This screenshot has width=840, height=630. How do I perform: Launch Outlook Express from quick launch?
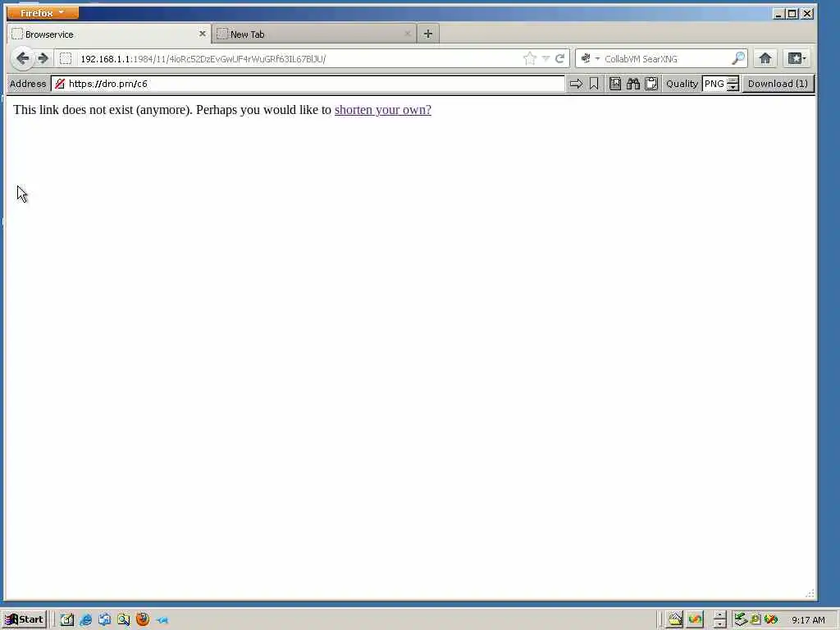tap(104, 620)
